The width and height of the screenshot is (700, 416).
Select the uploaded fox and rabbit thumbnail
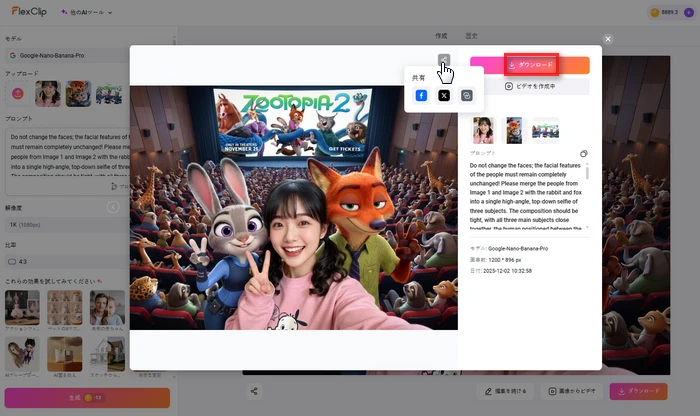coord(78,94)
